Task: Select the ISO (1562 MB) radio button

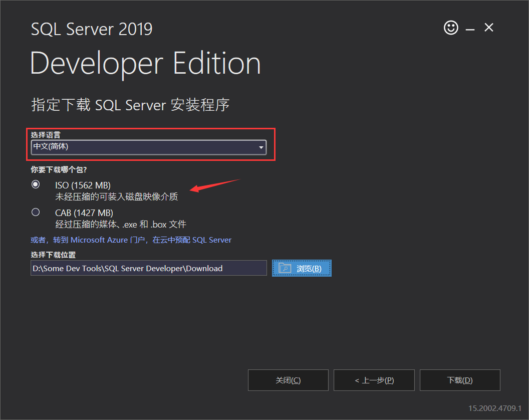Action: (35, 184)
